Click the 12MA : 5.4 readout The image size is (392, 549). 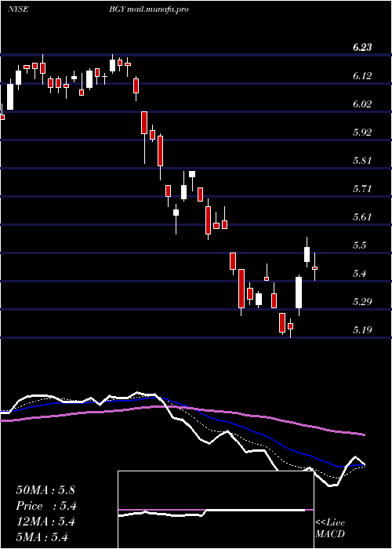(x=45, y=522)
